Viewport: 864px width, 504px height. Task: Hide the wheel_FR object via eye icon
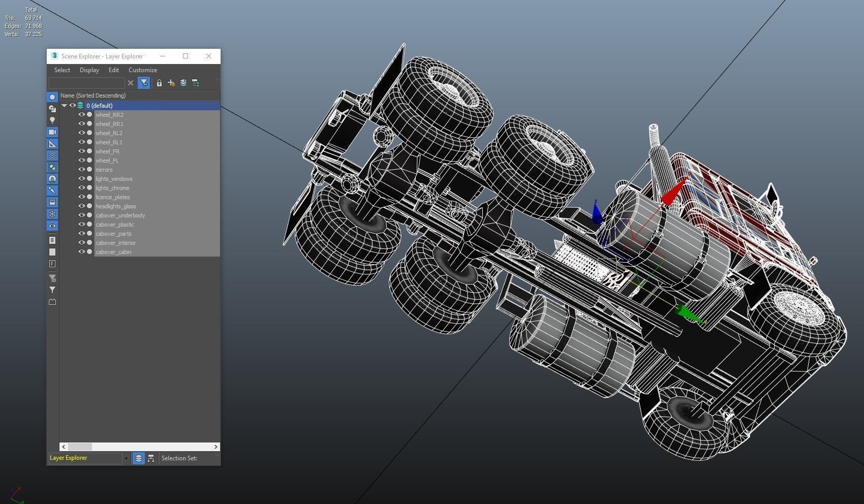(x=81, y=151)
